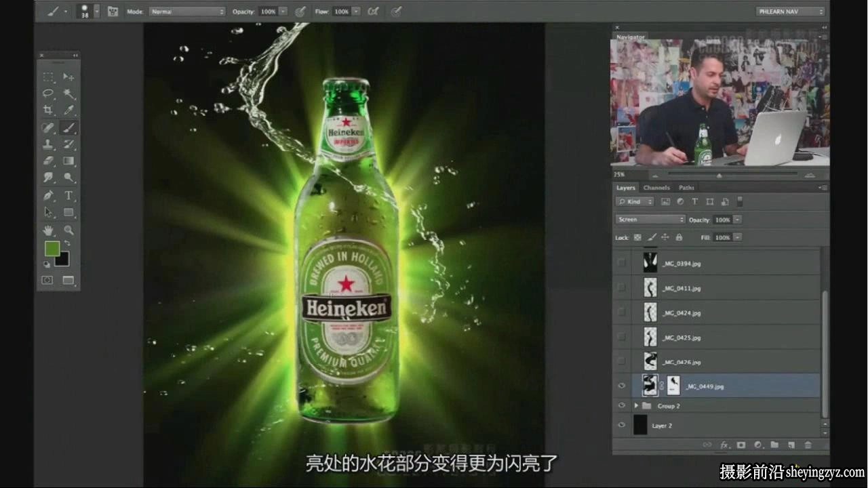Switch to the Paths tab
868x488 pixels.
[x=687, y=188]
